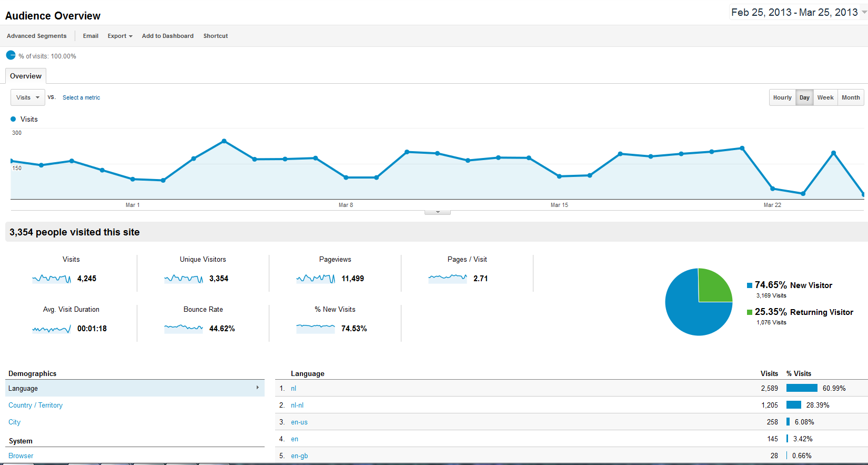Open City demographics
868x465 pixels.
14,422
